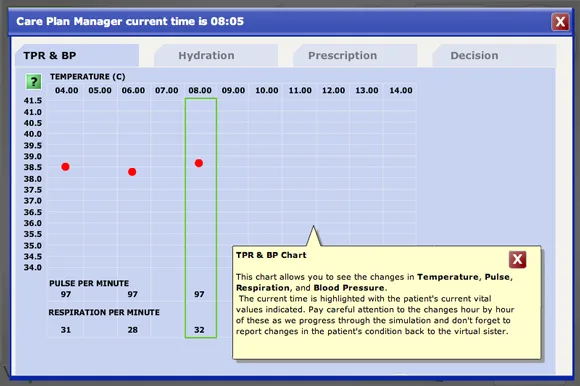This screenshot has width=580, height=386.
Task: Click the TPR & BP Chart tooltip heading
Action: [271, 255]
